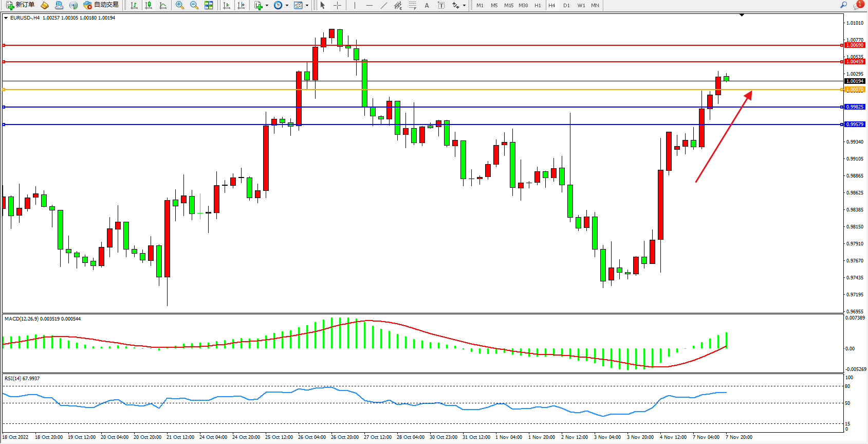Toggle chart shift from right border

tap(241, 5)
